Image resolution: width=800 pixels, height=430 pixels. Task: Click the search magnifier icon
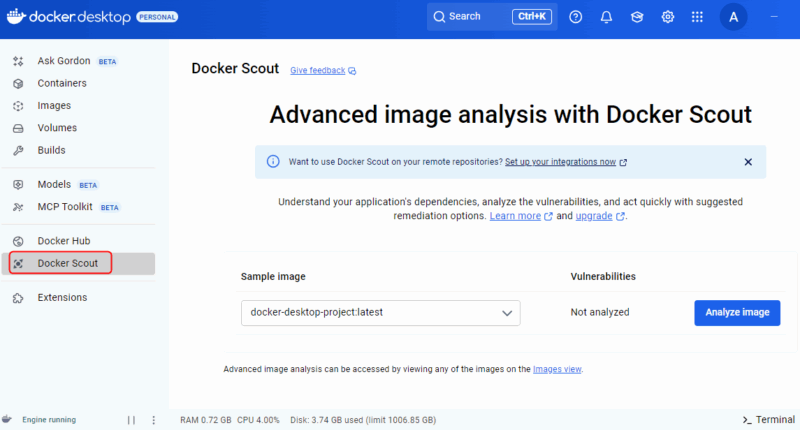(439, 17)
